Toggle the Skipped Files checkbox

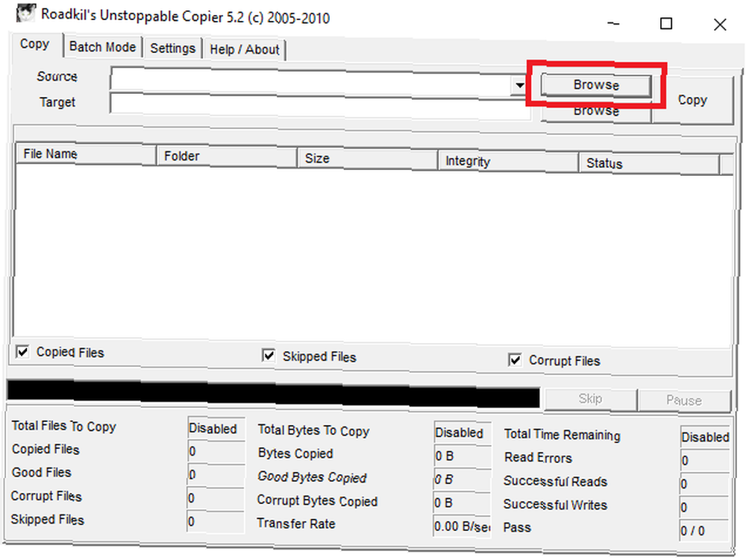coord(269,356)
